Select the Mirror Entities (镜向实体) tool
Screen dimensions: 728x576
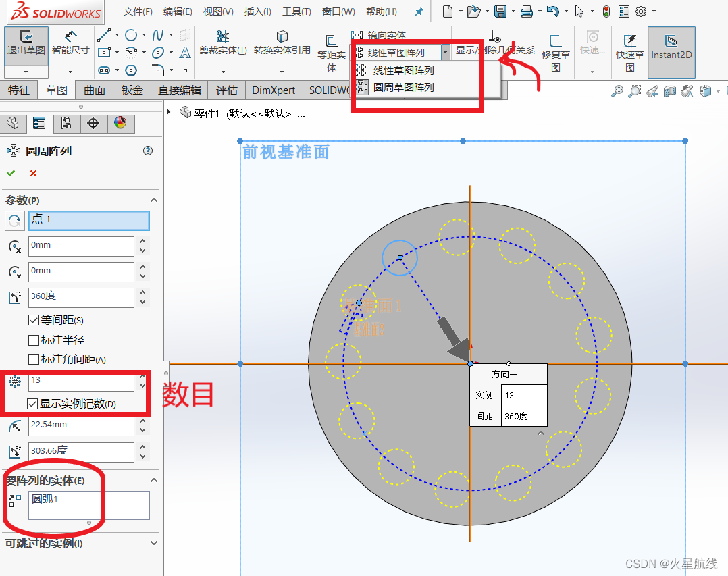[379, 35]
